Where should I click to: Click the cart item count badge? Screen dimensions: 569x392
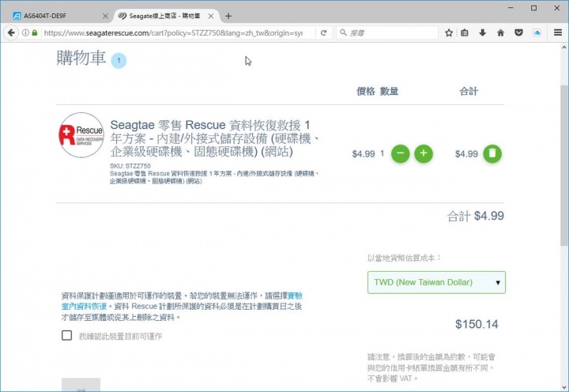119,61
